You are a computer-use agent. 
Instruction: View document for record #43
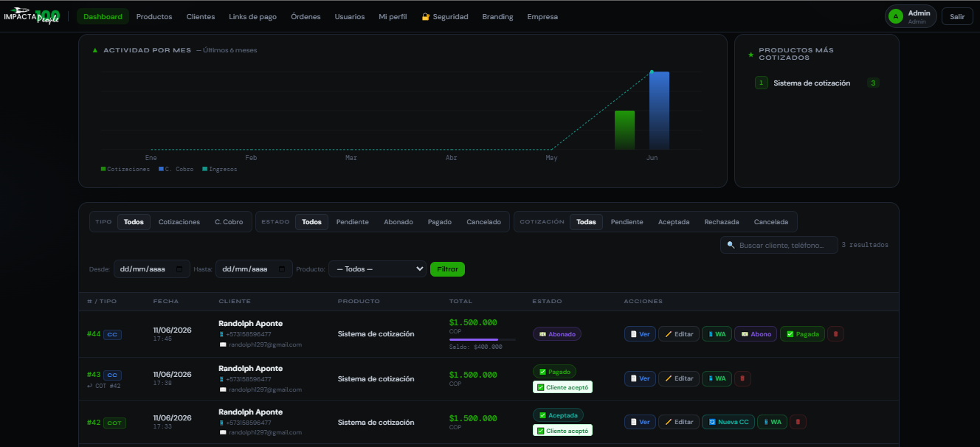(x=640, y=378)
